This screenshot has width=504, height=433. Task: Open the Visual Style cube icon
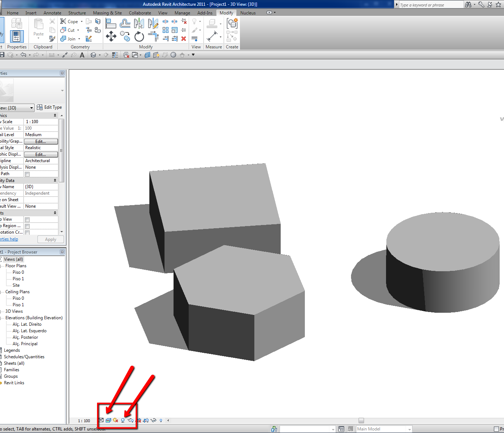click(108, 420)
